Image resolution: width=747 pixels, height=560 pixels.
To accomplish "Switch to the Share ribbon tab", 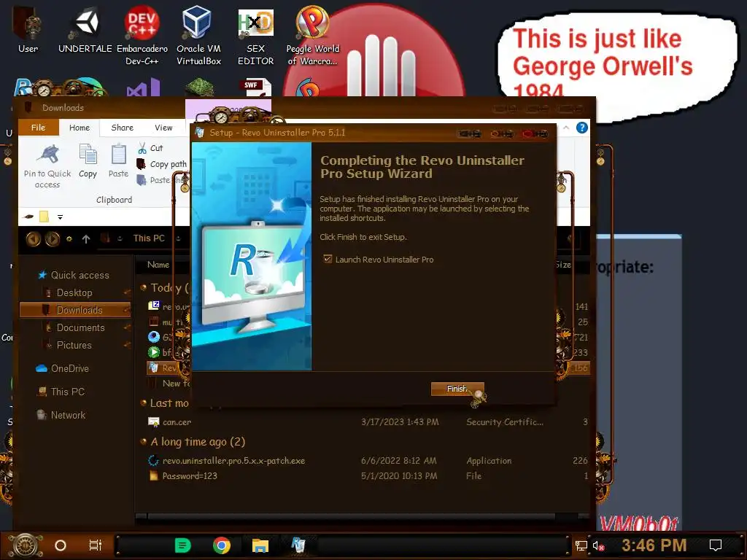I will [x=123, y=128].
